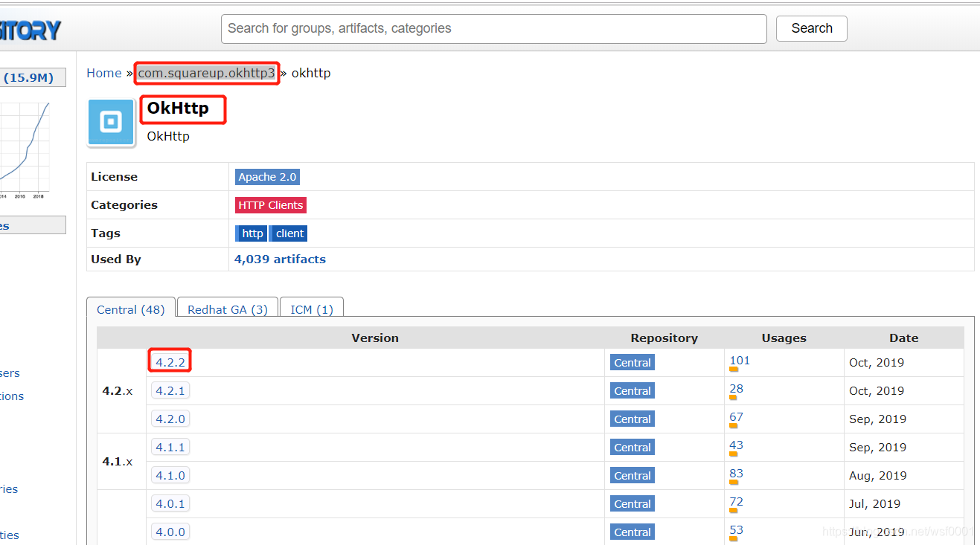Click the Jul, 2019 date cell

pos(874,504)
